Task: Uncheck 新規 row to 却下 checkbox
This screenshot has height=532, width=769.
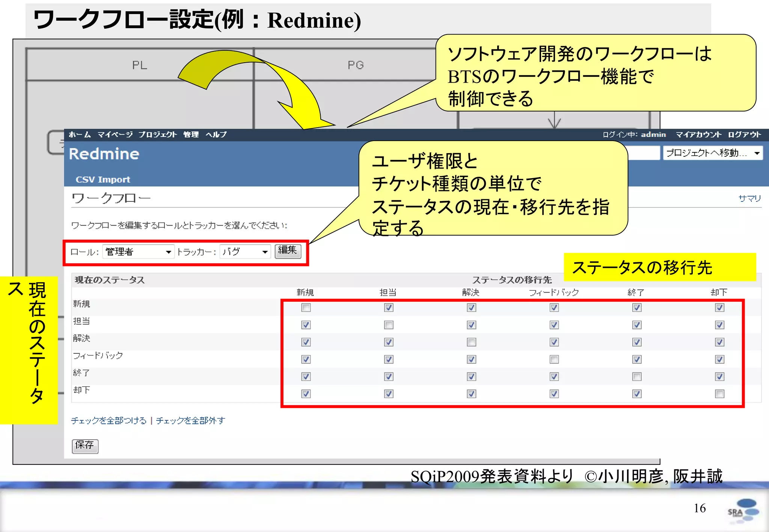Action: [719, 308]
